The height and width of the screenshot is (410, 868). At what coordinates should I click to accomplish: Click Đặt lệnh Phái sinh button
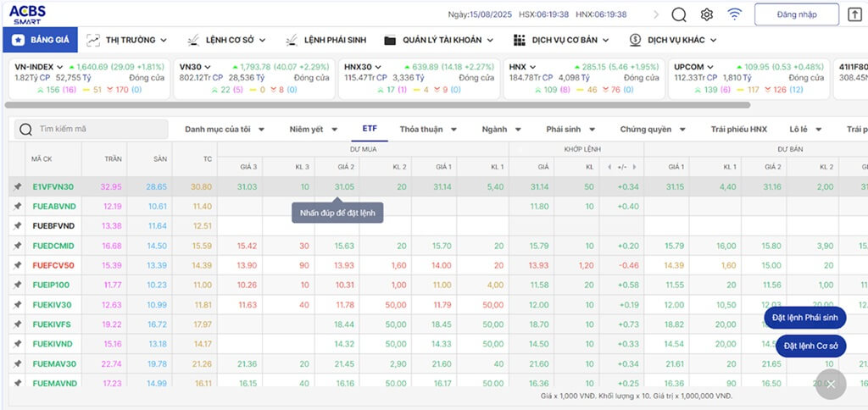pyautogui.click(x=805, y=318)
